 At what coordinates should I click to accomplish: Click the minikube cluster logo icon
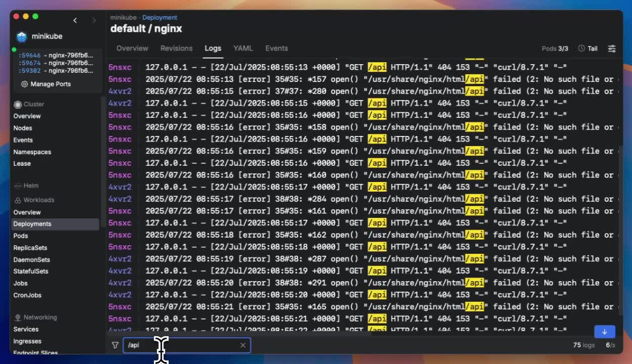[x=21, y=36]
